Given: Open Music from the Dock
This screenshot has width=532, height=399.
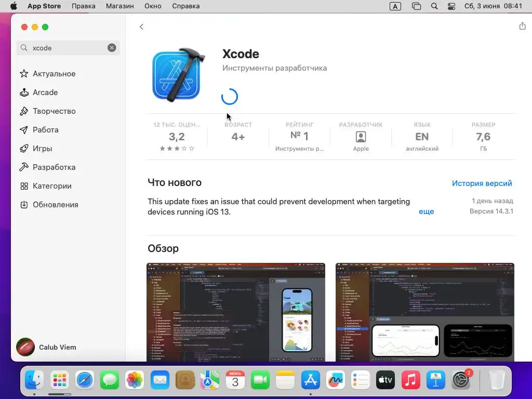Looking at the screenshot, I should pyautogui.click(x=410, y=380).
